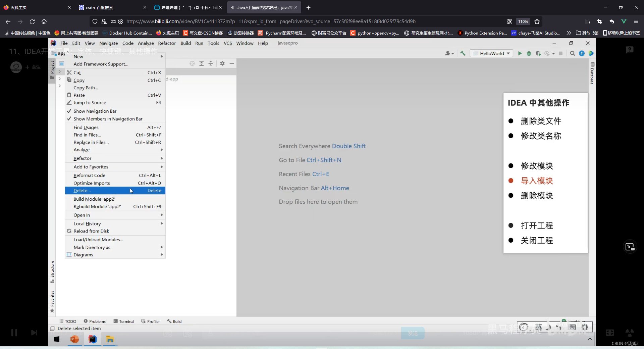Image resolution: width=644 pixels, height=349 pixels.
Task: Toggle Show Navigation Bar checkmark
Action: coord(115,111)
